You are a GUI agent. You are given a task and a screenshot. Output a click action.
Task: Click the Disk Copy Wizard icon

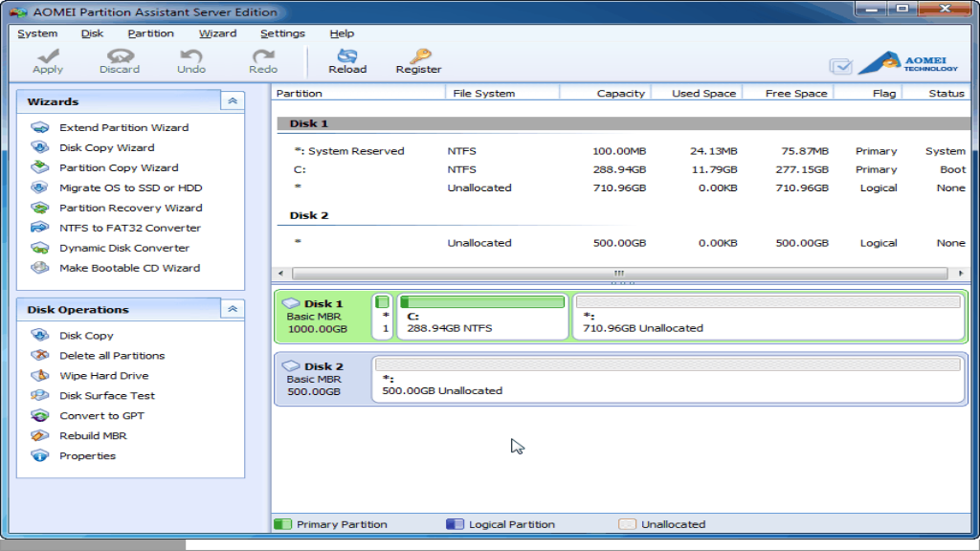pyautogui.click(x=40, y=147)
